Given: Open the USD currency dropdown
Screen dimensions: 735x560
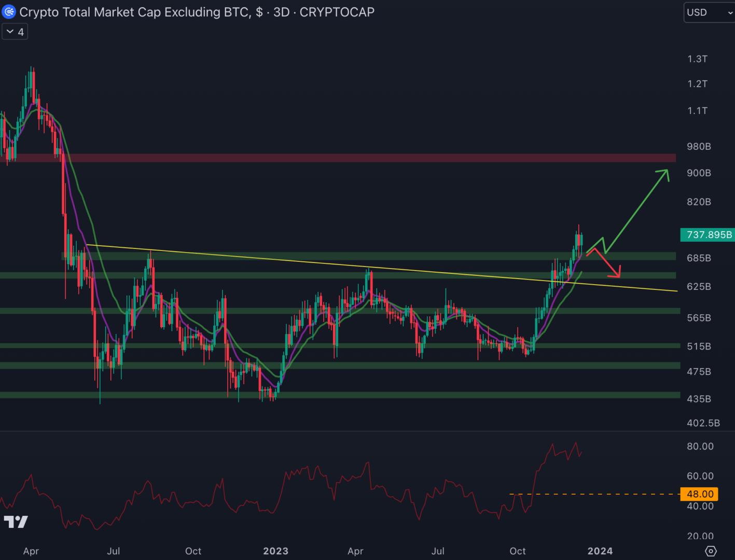Looking at the screenshot, I should click(x=709, y=12).
